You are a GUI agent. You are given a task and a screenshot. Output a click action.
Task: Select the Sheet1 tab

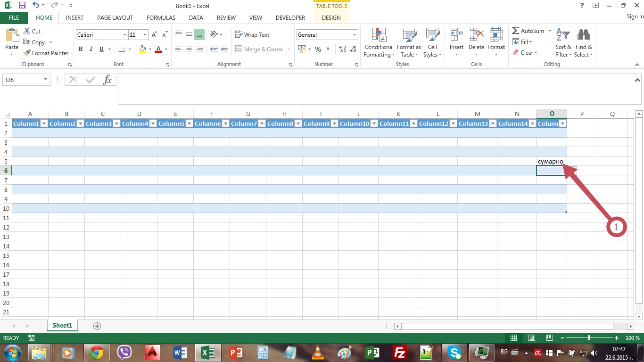tap(62, 326)
